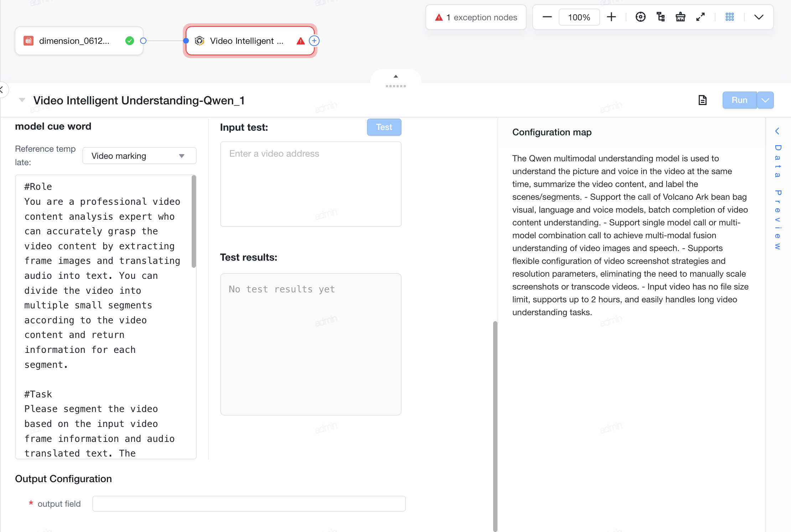The image size is (791, 532).
Task: Select the dimension_0612 node
Action: click(79, 41)
